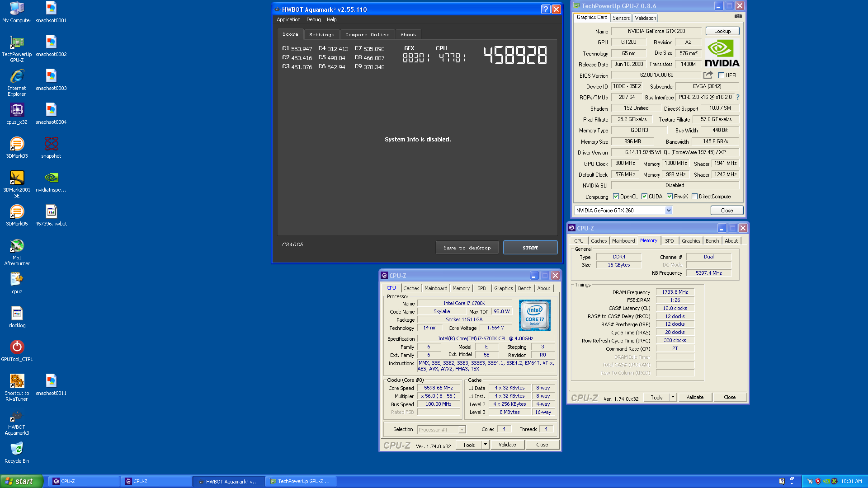Open cpuz_x32 desktop icon

tap(17, 113)
